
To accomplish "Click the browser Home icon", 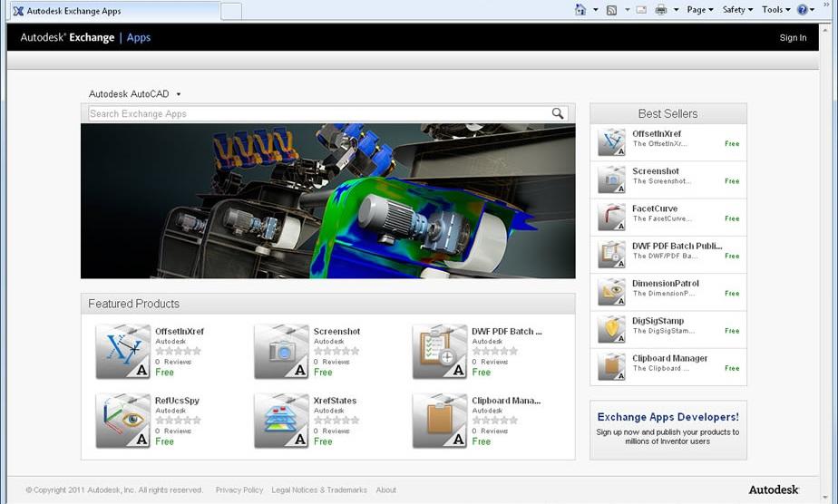I will (x=580, y=10).
